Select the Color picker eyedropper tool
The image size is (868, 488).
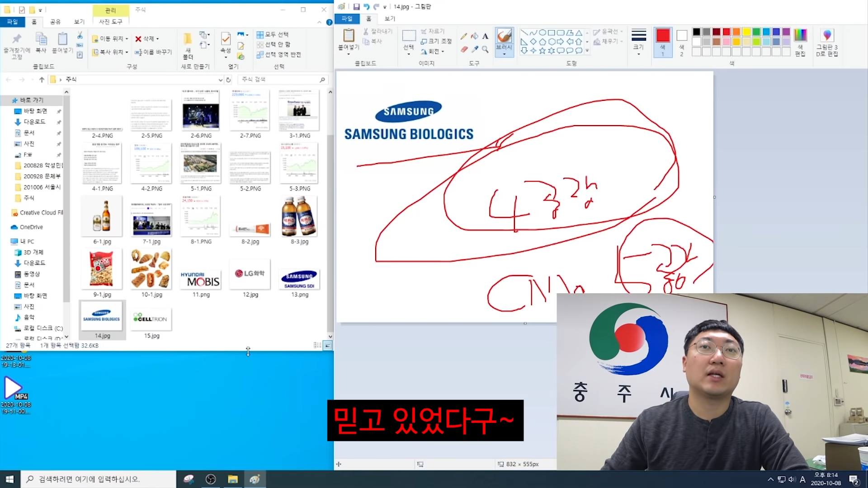pos(474,49)
